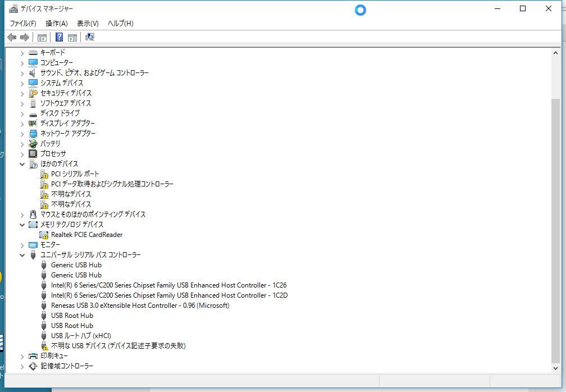Collapse the ユニバーサル シリアル バス コントローラー node
This screenshot has height=392, width=566.
click(22, 255)
